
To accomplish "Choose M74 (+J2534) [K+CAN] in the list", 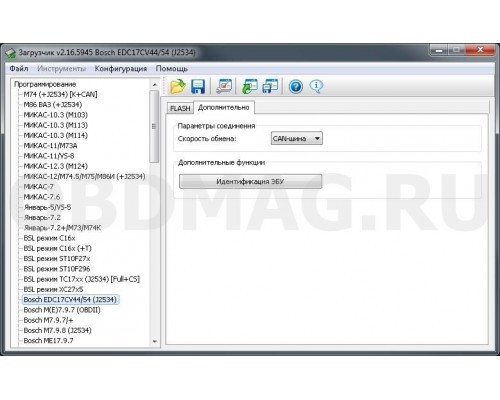I will tap(60, 94).
